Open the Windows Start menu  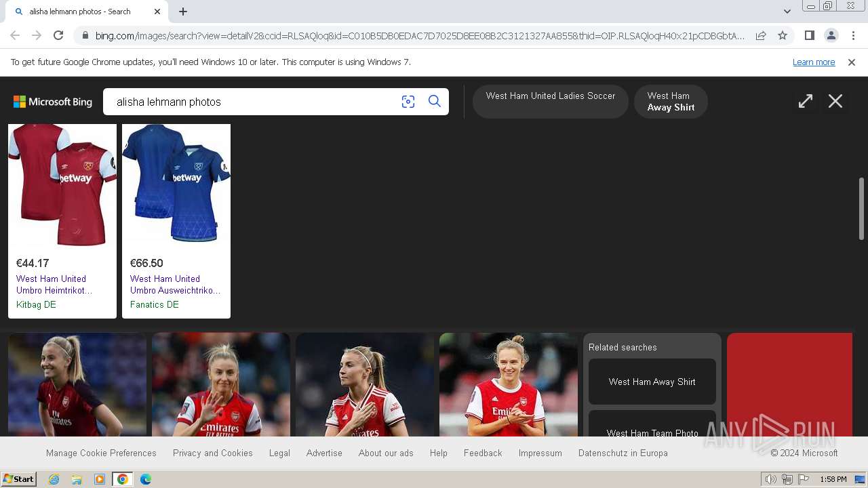click(18, 479)
